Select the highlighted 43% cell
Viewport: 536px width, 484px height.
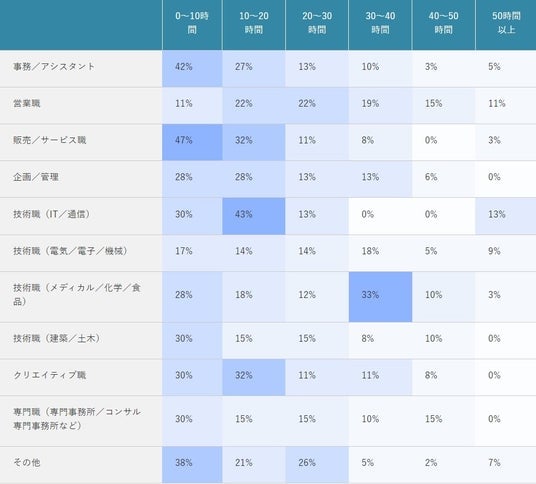click(x=254, y=216)
